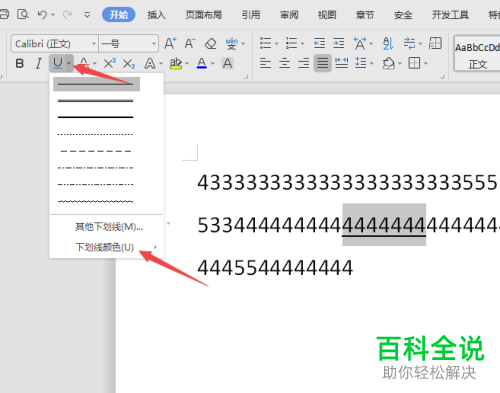This screenshot has height=393, width=500.
Task: Open the font color dropdown arrow
Action: (213, 63)
